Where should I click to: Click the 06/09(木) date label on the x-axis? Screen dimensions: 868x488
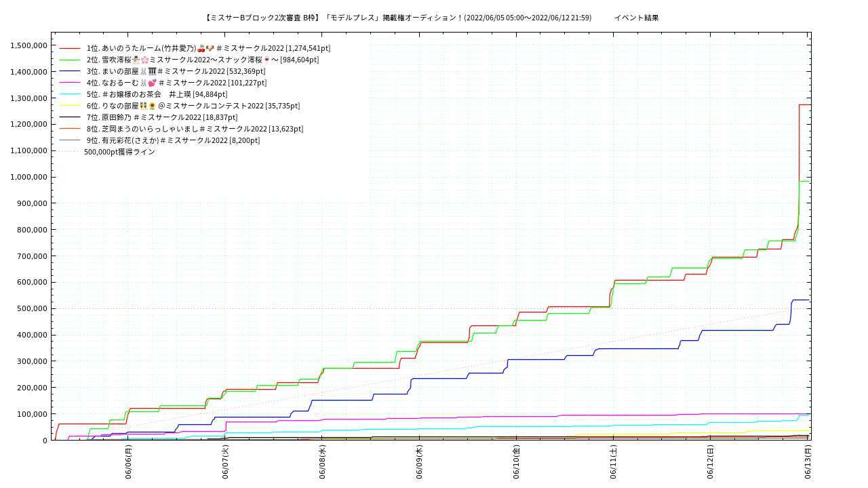(419, 462)
